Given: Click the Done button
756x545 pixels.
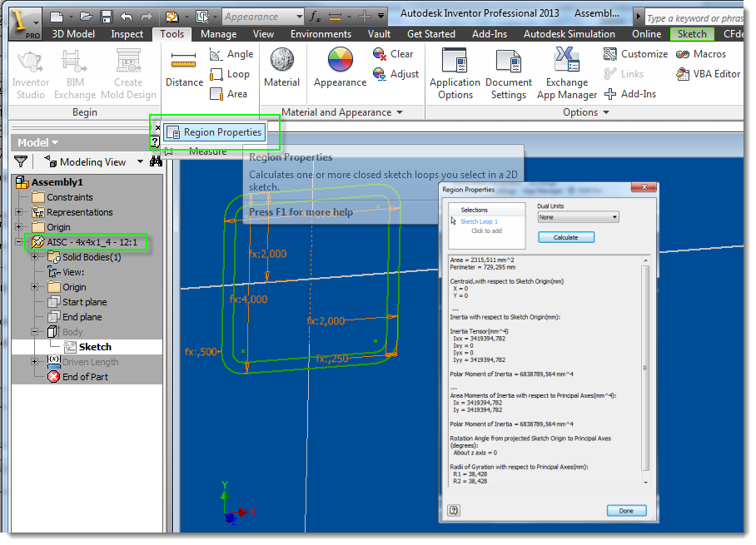Looking at the screenshot, I should [x=626, y=511].
